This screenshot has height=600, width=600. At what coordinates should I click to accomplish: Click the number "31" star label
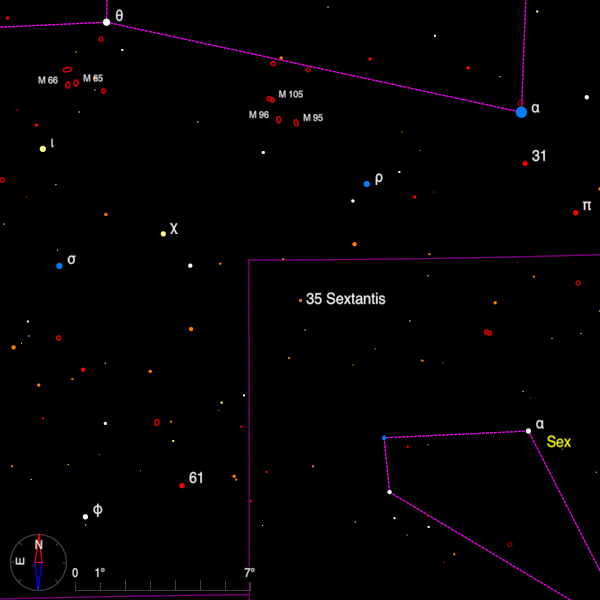[x=539, y=156]
